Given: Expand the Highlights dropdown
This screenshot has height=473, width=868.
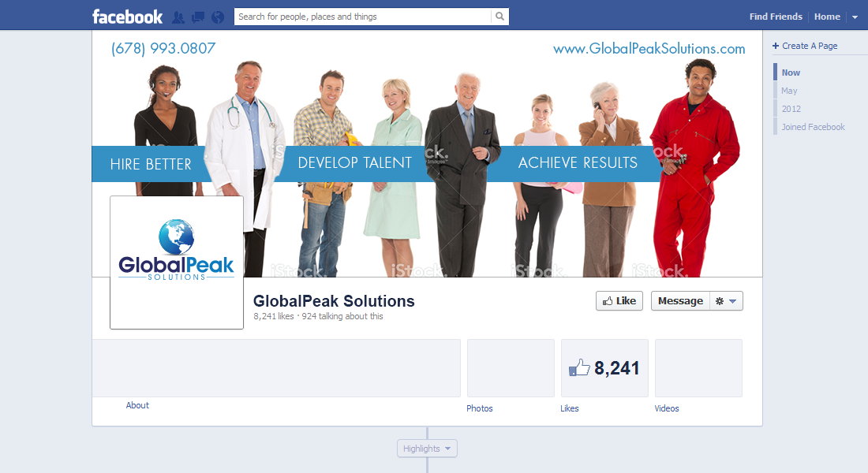Looking at the screenshot, I should pos(426,448).
